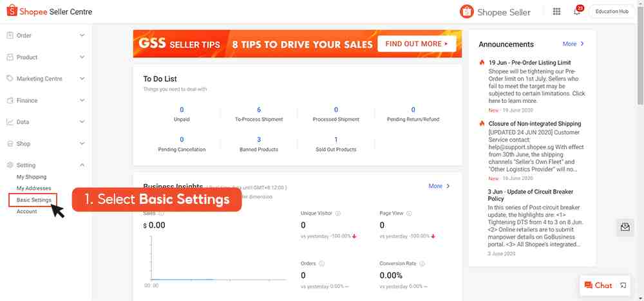644x301 pixels.
Task: Click the Shopee Seller round logo
Action: coord(466,12)
